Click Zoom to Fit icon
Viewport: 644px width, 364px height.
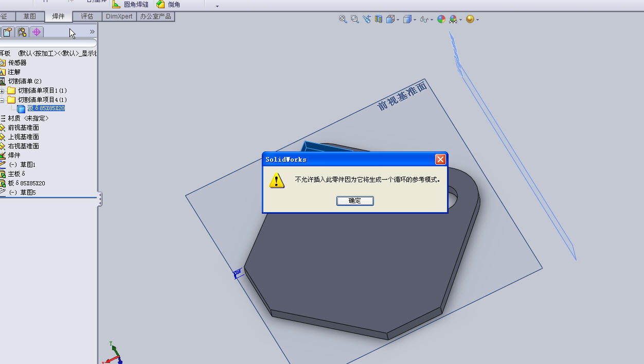pos(343,19)
